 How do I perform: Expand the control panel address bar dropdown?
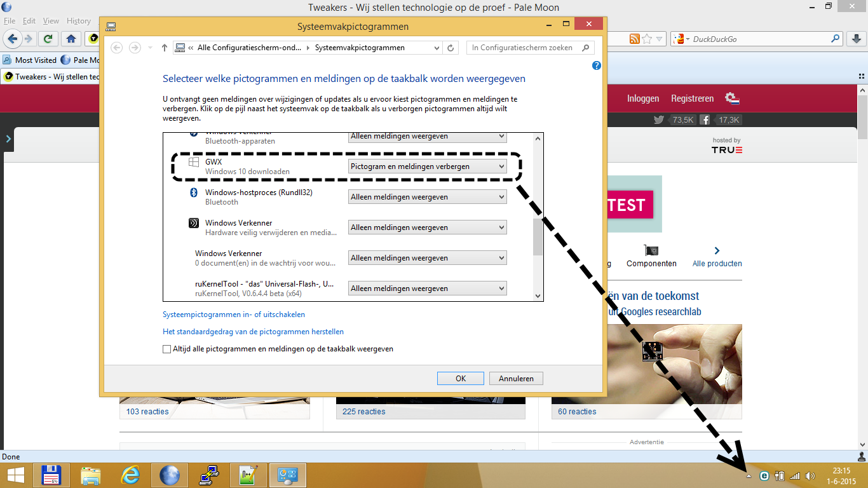(437, 48)
